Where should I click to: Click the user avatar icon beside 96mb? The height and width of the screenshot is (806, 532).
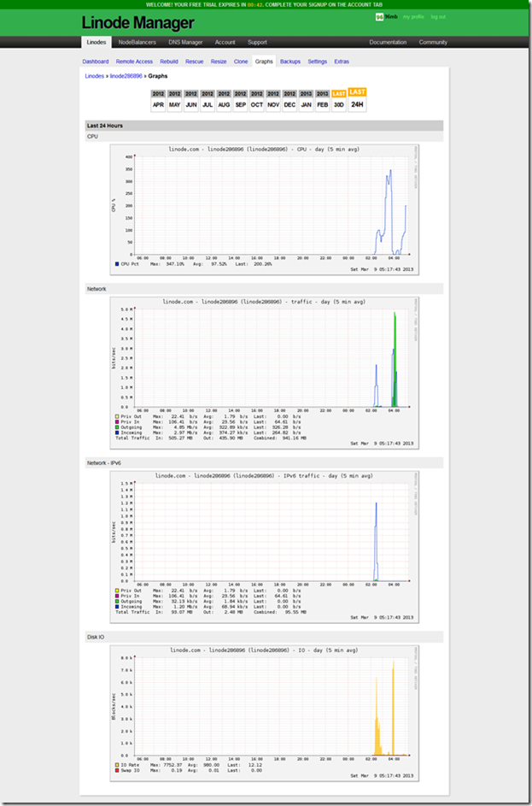pos(379,17)
